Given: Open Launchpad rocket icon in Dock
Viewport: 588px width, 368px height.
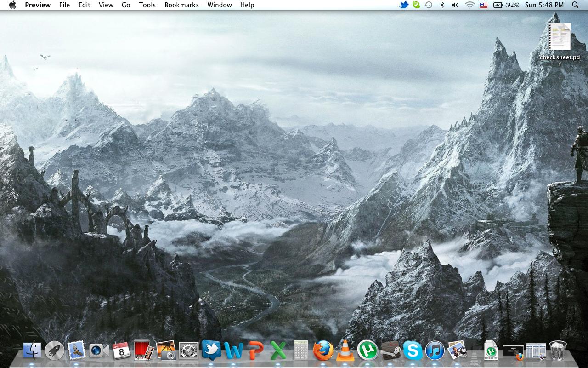Looking at the screenshot, I should [55, 351].
